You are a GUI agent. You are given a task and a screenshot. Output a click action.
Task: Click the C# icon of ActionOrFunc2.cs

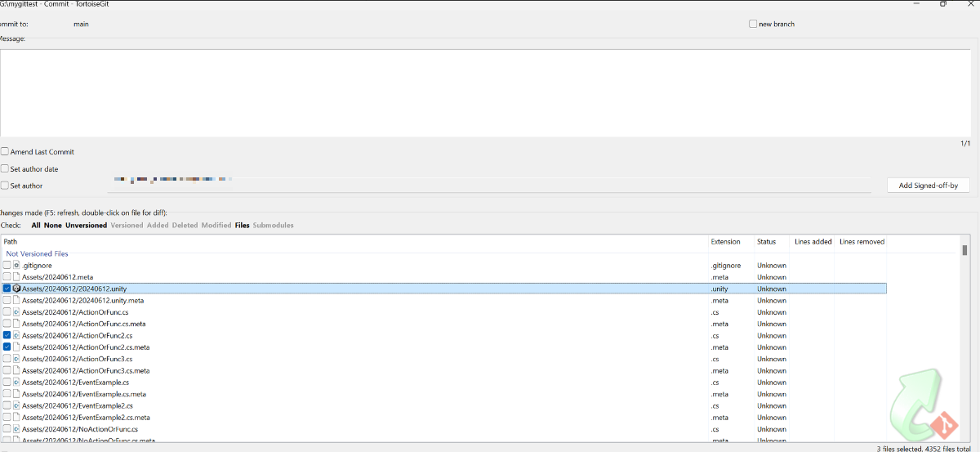(x=16, y=336)
